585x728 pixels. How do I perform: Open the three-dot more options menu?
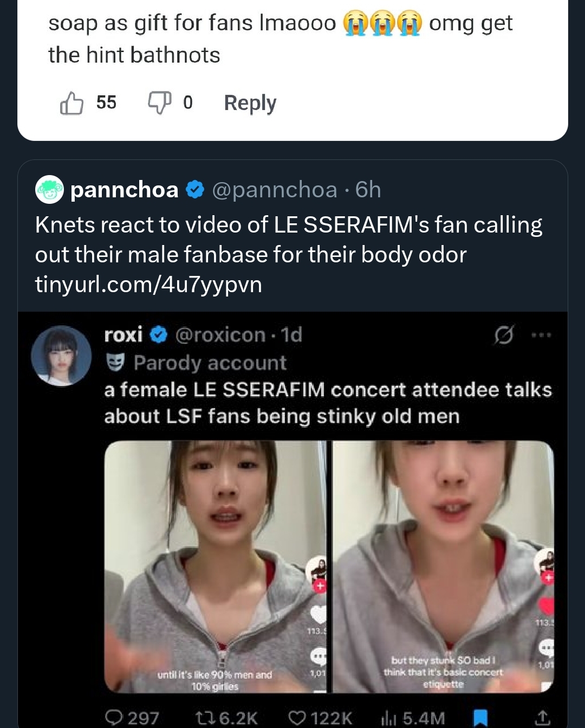(541, 335)
